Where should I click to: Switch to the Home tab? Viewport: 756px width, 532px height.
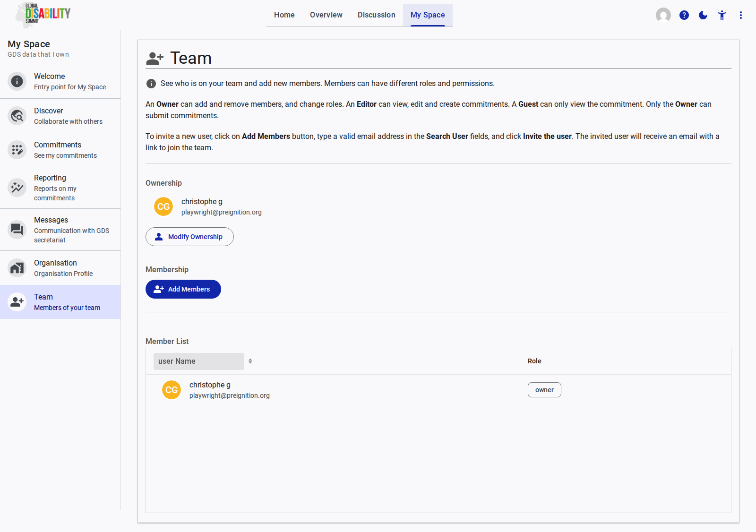pos(284,15)
